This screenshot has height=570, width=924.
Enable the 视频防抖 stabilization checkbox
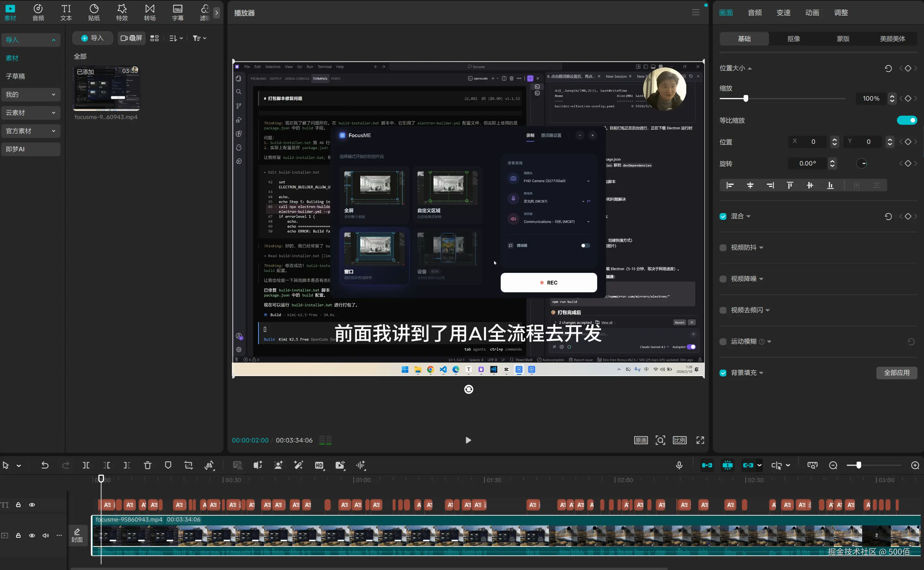(x=723, y=248)
